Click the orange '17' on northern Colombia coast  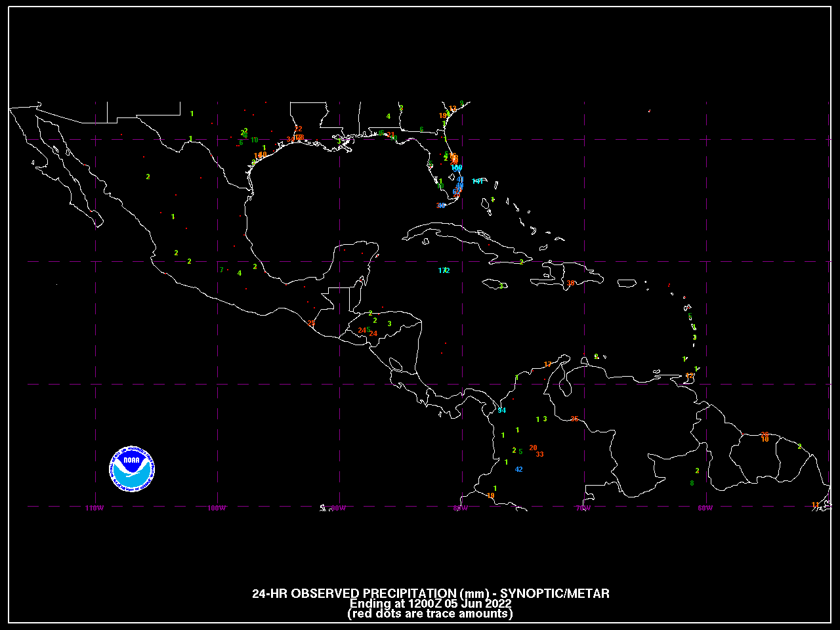click(548, 364)
